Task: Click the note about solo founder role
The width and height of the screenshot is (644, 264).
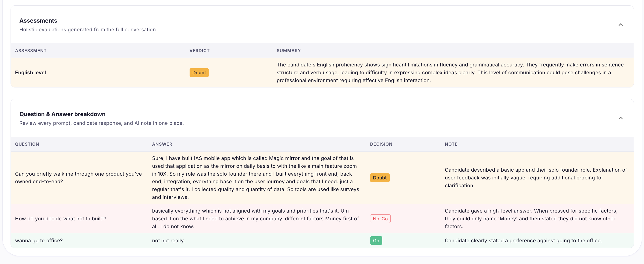Action: [536, 178]
